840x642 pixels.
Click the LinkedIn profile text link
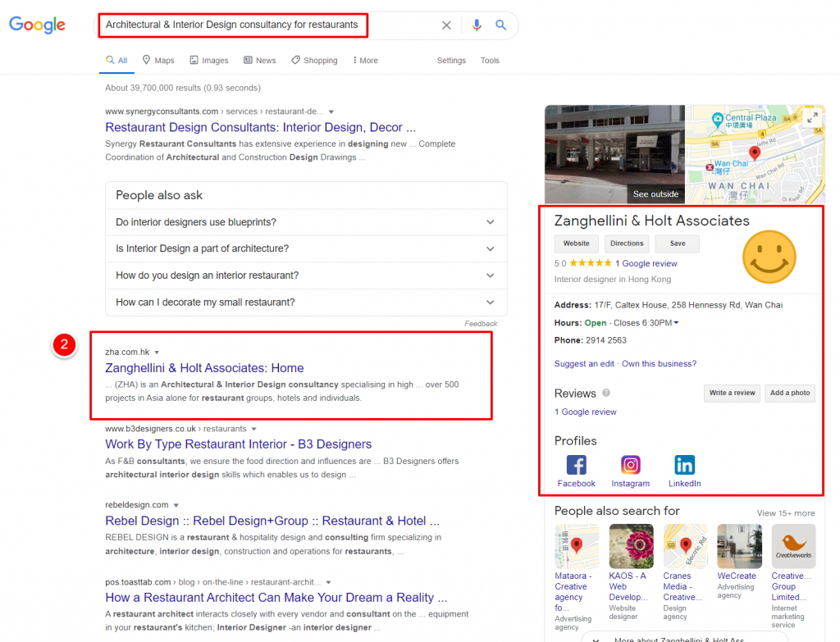(x=685, y=484)
